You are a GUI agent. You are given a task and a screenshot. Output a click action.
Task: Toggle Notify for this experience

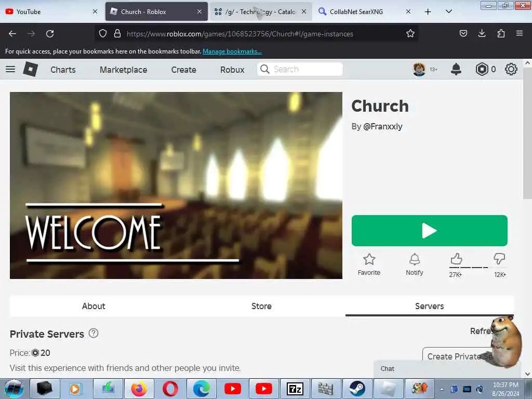(415, 264)
